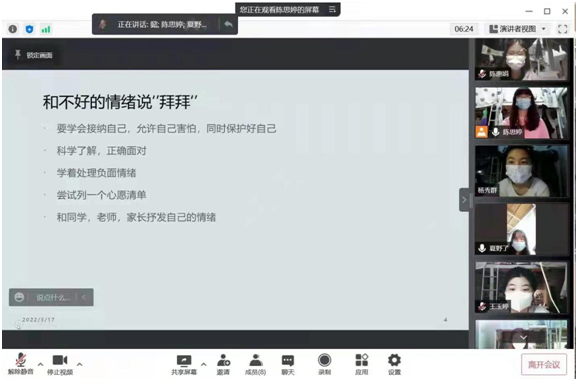
Task: Collapse participant video sidebar chevron
Action: coord(464,200)
